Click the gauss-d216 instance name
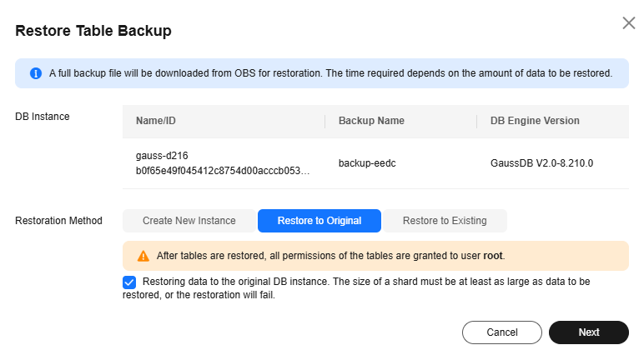644x350 pixels. pos(162,156)
